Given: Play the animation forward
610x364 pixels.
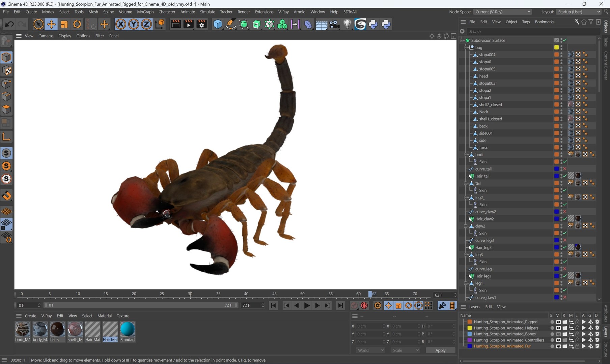Looking at the screenshot, I should click(307, 305).
